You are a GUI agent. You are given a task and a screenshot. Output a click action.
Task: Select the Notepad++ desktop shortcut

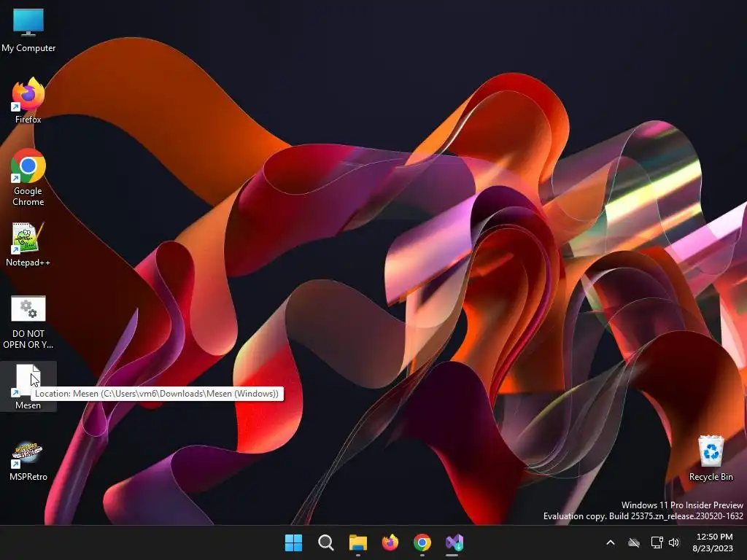click(x=28, y=244)
